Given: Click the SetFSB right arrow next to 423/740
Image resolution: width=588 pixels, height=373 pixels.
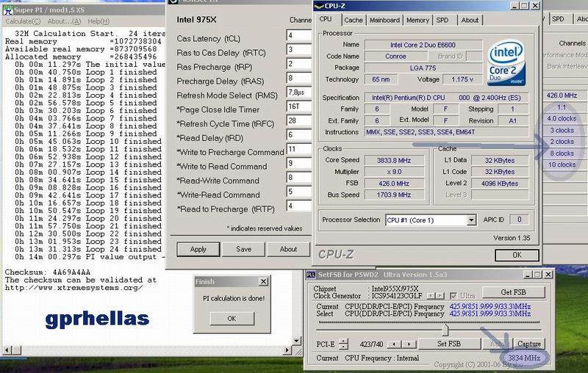Looking at the screenshot, I should click(409, 344).
